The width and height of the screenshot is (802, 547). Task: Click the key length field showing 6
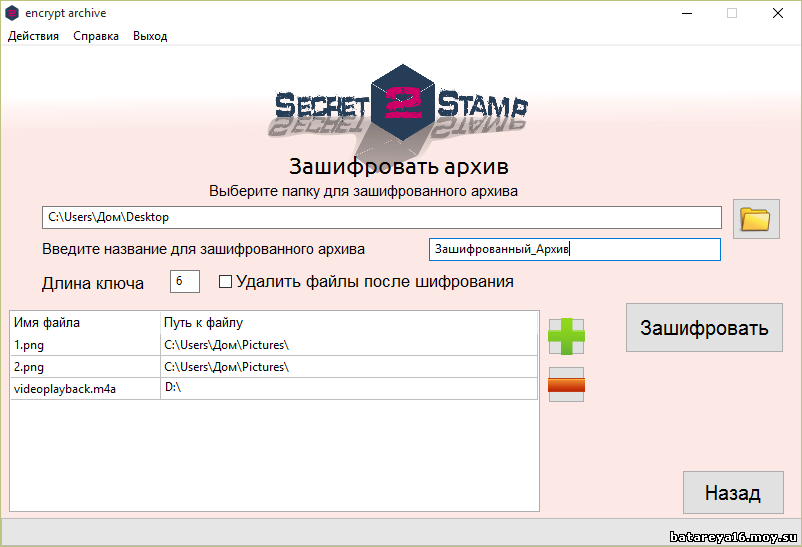[185, 281]
